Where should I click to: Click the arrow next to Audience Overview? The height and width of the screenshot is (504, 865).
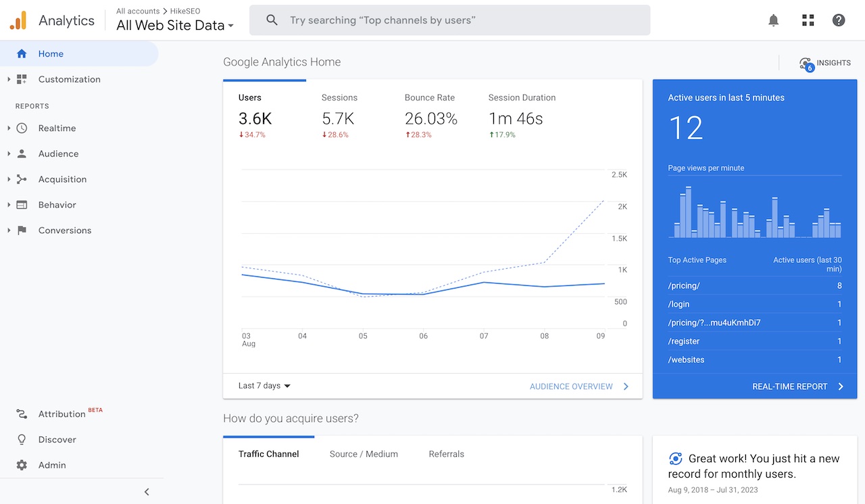click(626, 386)
